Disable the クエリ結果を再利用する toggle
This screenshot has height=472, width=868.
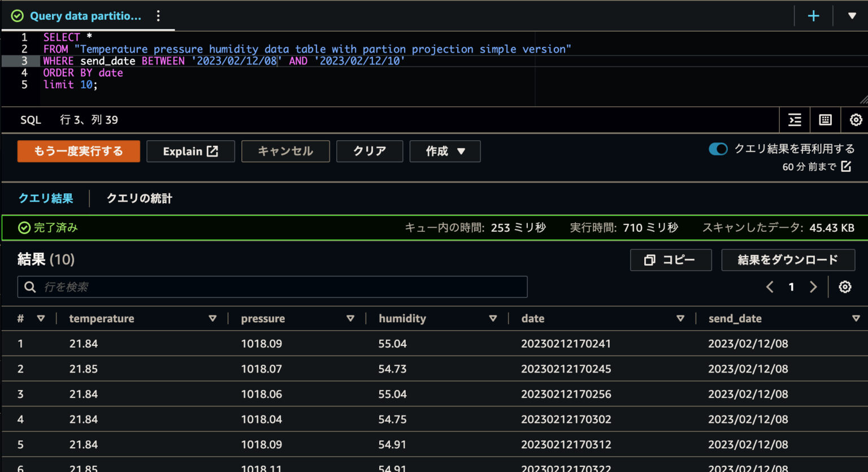(718, 149)
